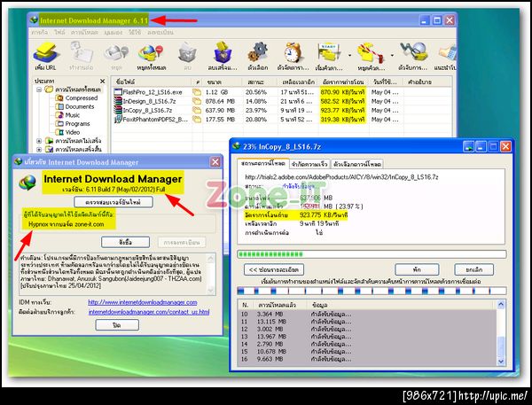The height and width of the screenshot is (405, 532).
Task: Switch to the Download Status tab
Action: pyautogui.click(x=263, y=163)
